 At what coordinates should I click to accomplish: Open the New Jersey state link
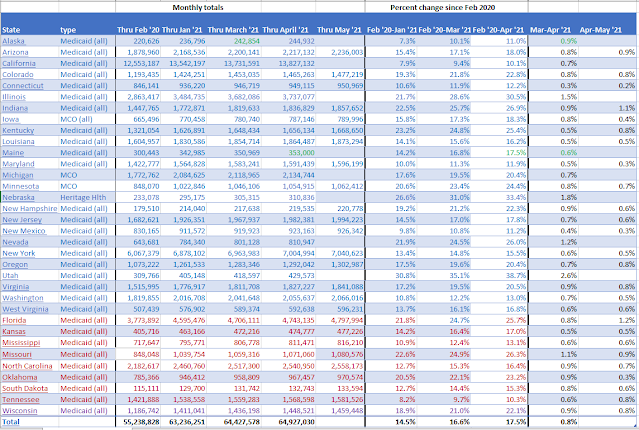(22, 220)
